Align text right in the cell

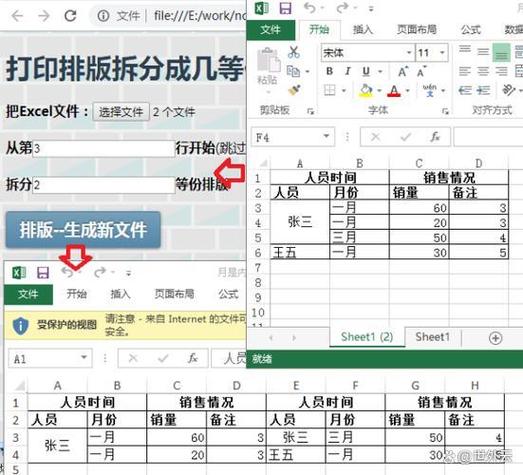point(501,71)
